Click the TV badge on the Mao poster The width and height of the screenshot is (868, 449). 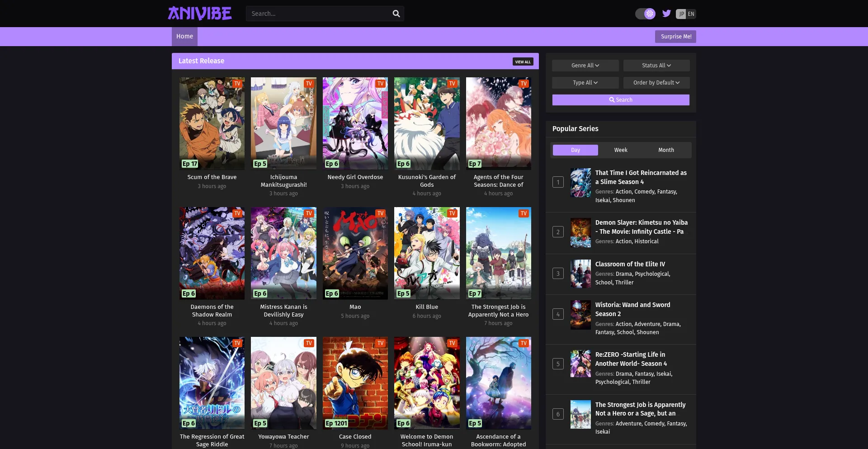381,213
